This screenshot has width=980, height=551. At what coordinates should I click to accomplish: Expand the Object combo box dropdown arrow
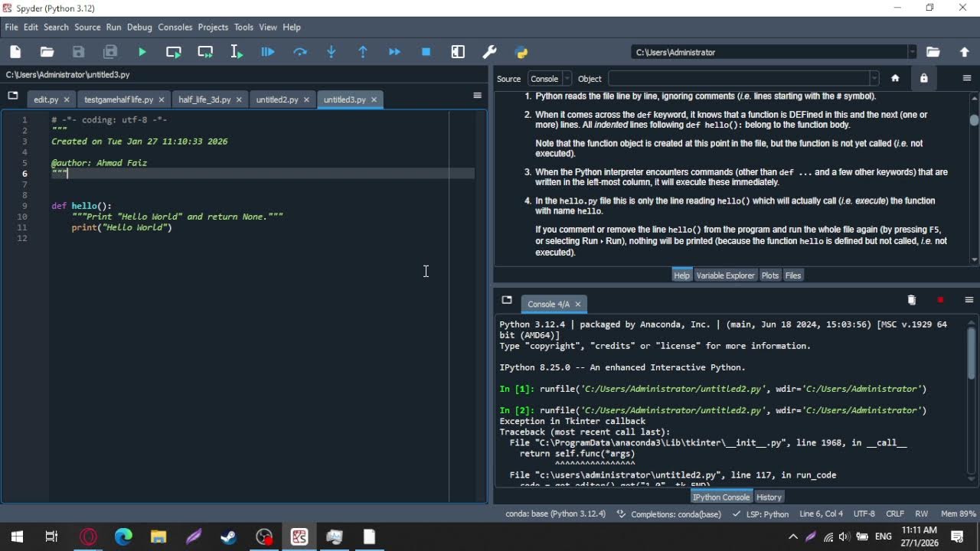tap(874, 79)
